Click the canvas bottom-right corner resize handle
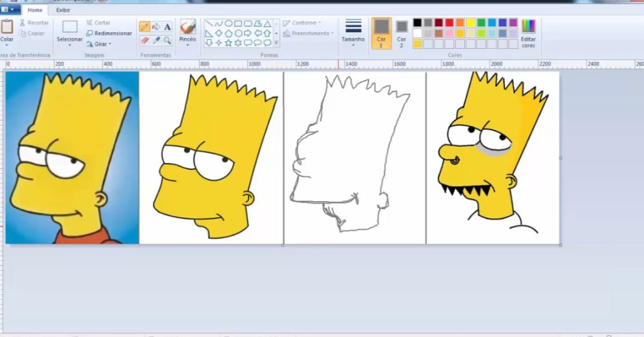 coord(561,245)
